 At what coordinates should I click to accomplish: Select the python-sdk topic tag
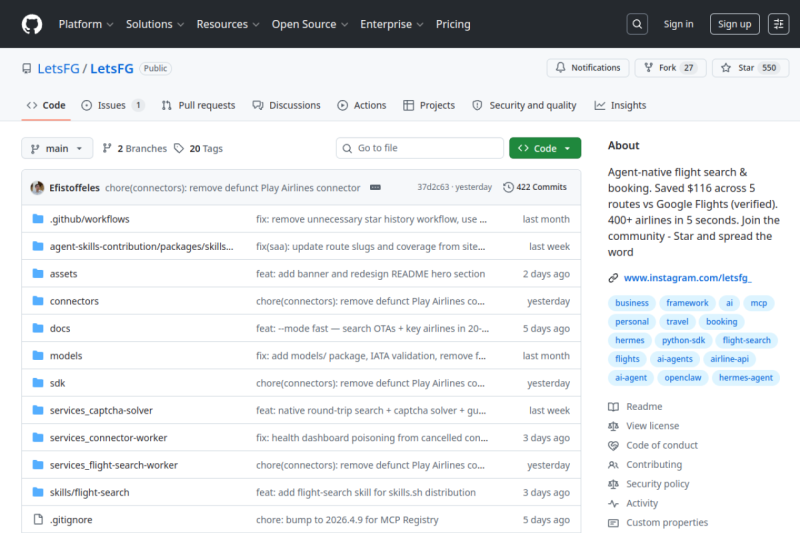click(x=683, y=340)
